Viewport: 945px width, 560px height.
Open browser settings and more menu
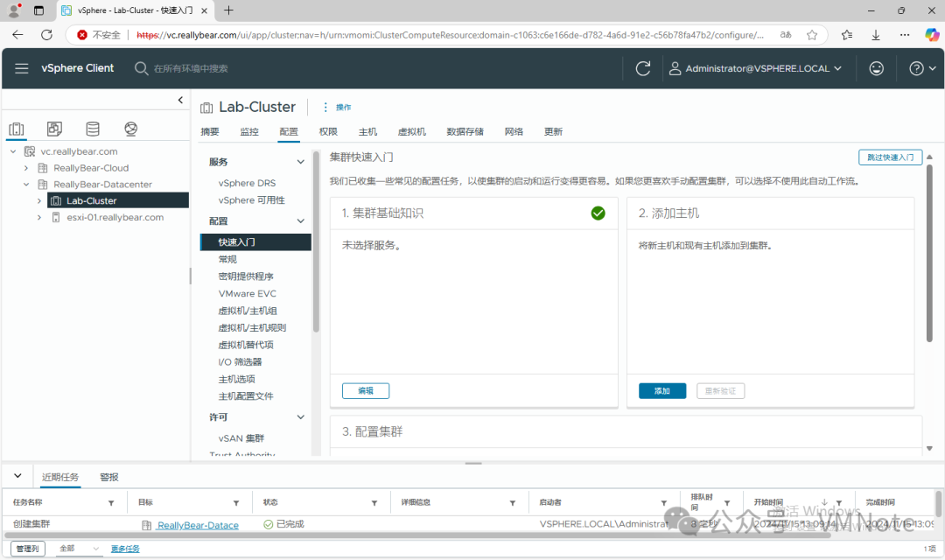[905, 35]
